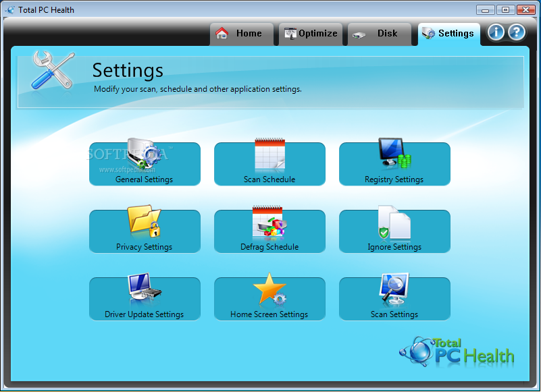Click the Privacy Settings label
This screenshot has width=541, height=392.
[145, 247]
